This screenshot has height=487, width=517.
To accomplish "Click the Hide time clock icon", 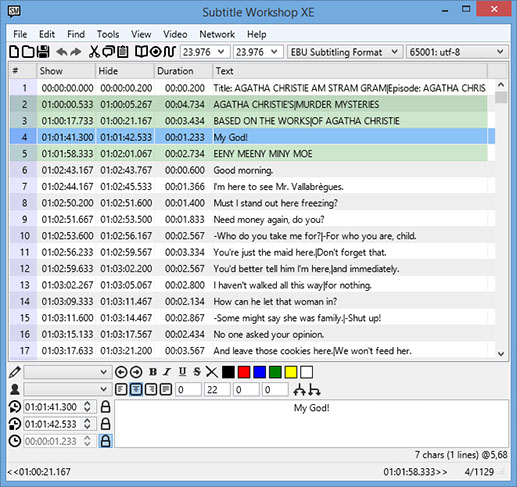I will coord(15,424).
